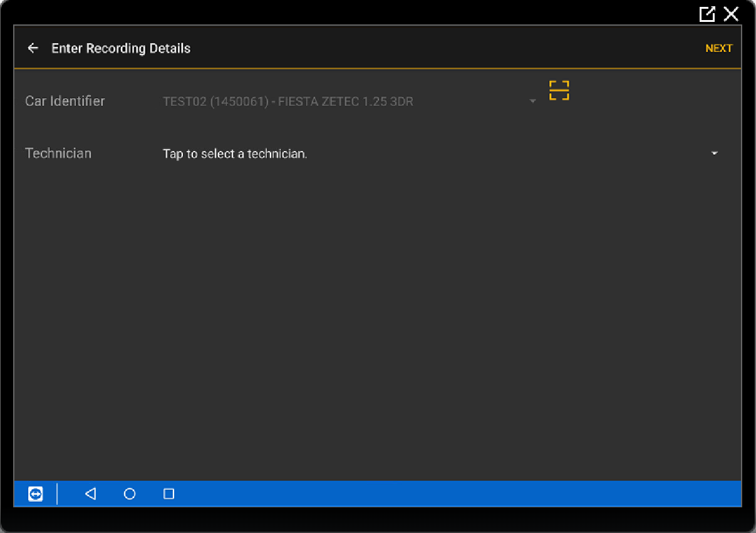Tap the Android home circle button
This screenshot has width=756, height=533.
(x=130, y=494)
